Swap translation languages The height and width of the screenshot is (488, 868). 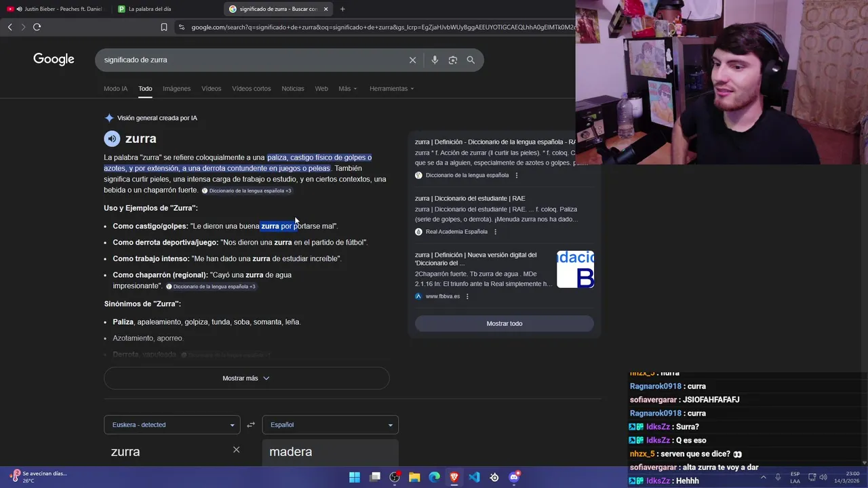coord(251,425)
